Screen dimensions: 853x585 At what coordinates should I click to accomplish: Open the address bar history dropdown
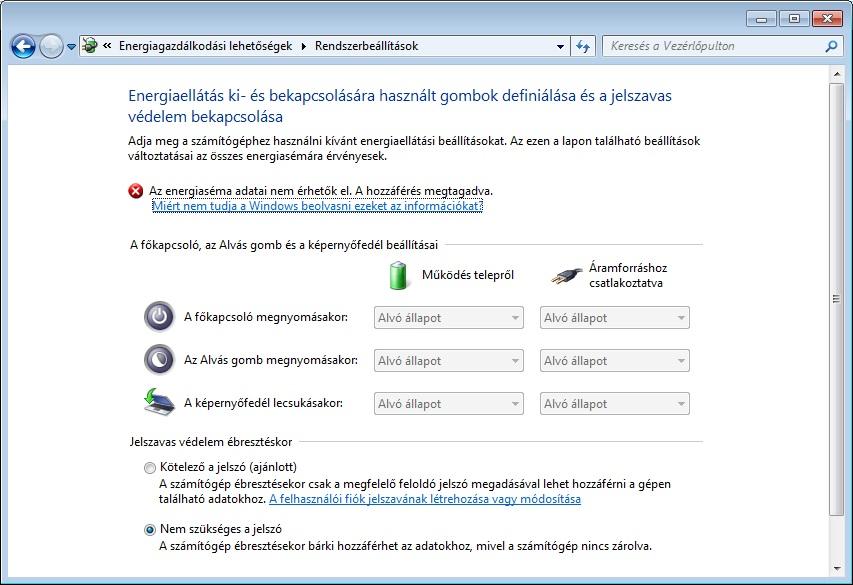(x=560, y=47)
